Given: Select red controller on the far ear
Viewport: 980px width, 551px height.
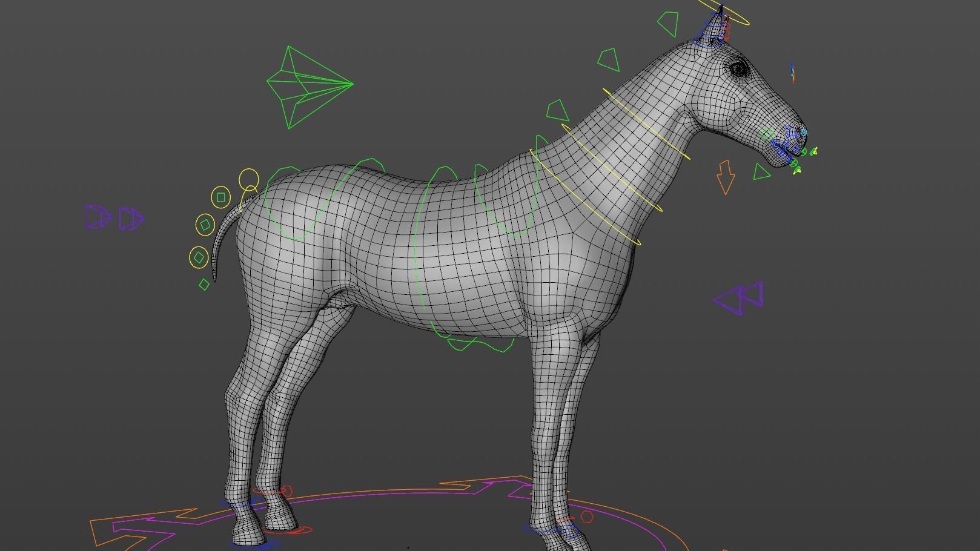Looking at the screenshot, I should [726, 30].
